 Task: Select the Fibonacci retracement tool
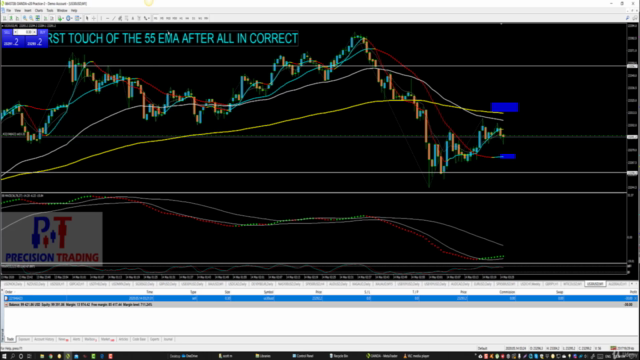pyautogui.click(x=126, y=18)
